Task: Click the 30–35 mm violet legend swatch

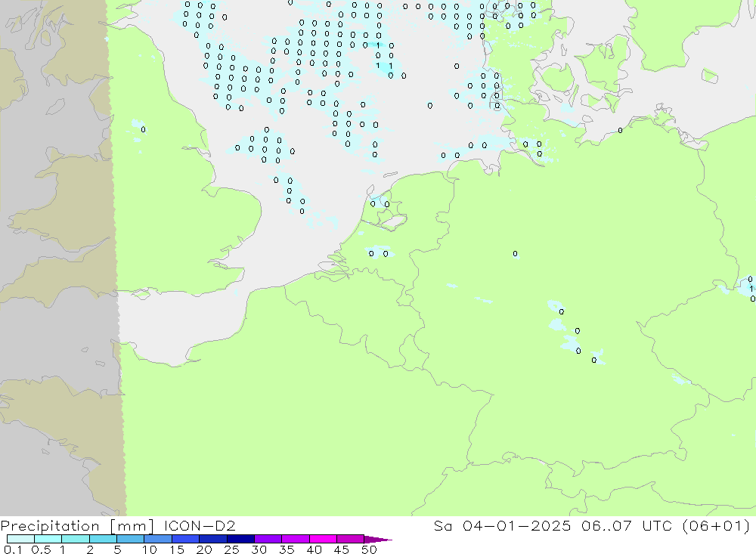Action: 268,539
